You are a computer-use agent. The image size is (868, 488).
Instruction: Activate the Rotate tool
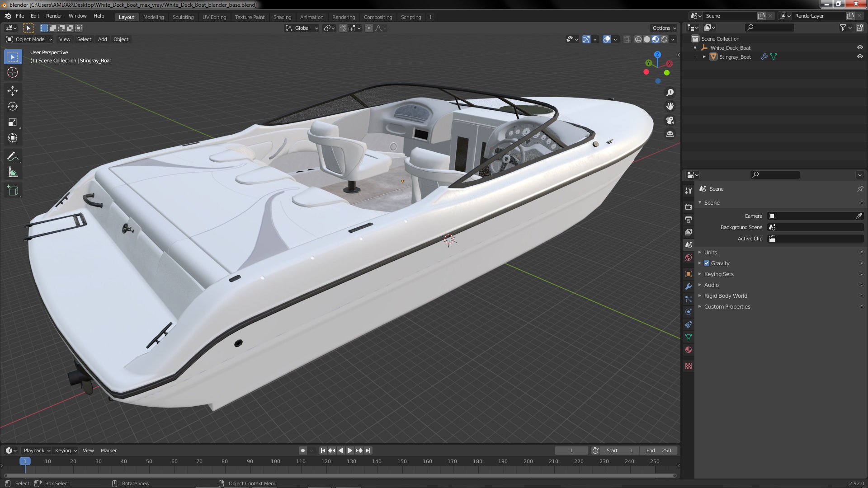tap(13, 107)
